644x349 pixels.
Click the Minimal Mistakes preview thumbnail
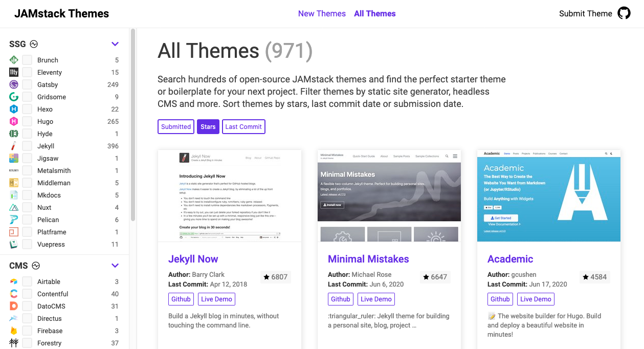click(x=389, y=195)
